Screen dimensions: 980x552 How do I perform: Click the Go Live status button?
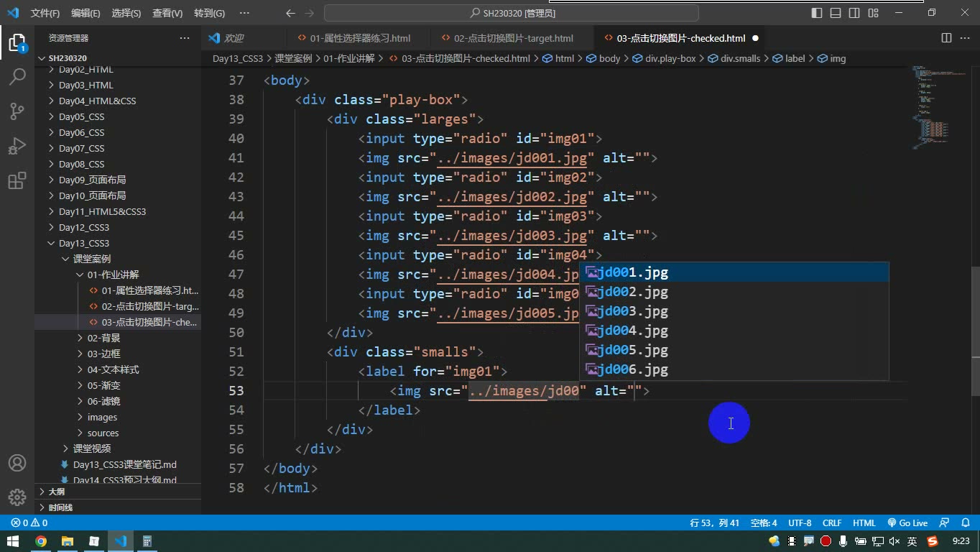click(907, 523)
